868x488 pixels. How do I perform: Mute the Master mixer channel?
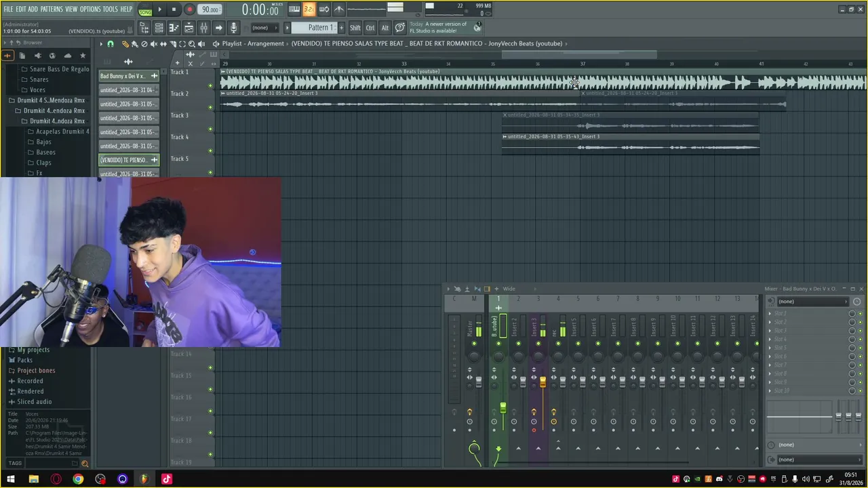(474, 344)
